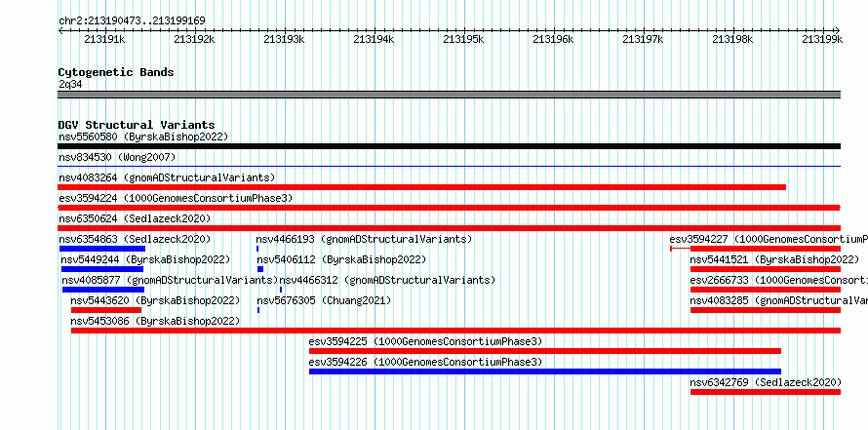
Task: Click the 213192k ruler tick label
Action: 194,39
